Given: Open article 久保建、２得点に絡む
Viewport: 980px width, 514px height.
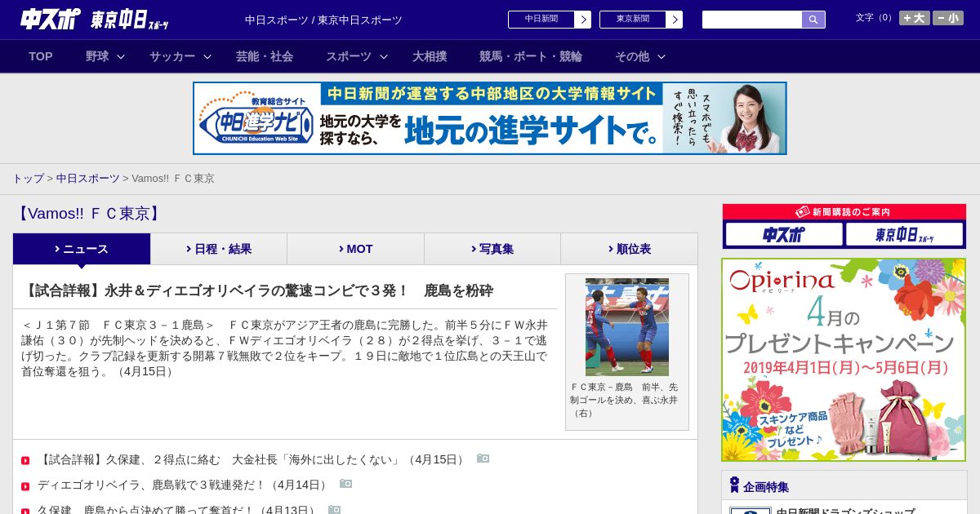Looking at the screenshot, I should [252, 459].
